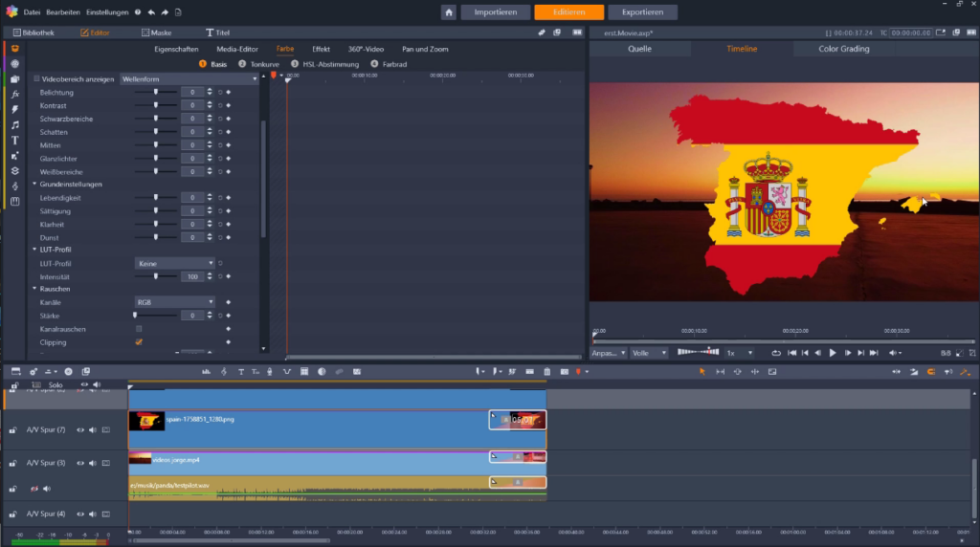Toggle the Kanalrauschen checkbox
The height and width of the screenshot is (547, 980).
(139, 328)
